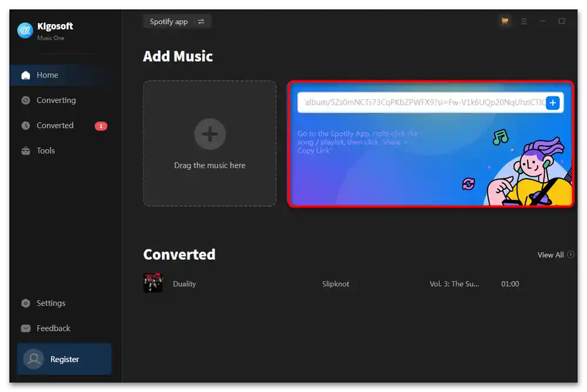Click the Slipknot artist name
This screenshot has height=392, width=587.
click(x=336, y=284)
